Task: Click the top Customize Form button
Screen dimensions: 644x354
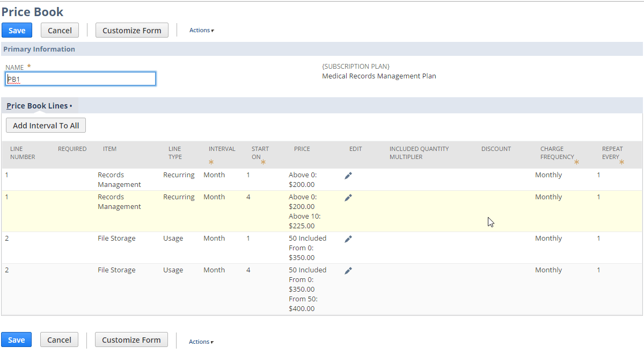Action: click(132, 30)
